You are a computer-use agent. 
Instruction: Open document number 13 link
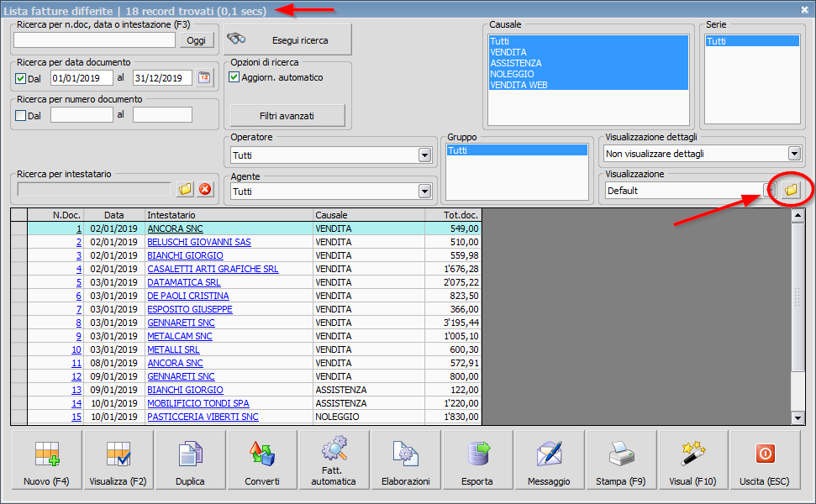pyautogui.click(x=76, y=390)
